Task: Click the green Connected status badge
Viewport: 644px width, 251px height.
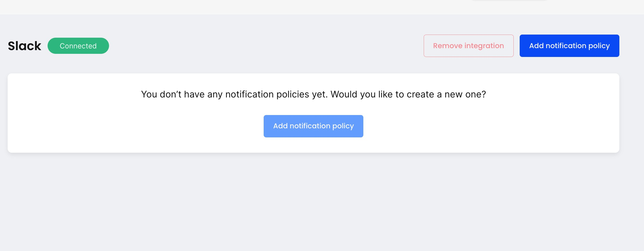Action: click(x=78, y=46)
